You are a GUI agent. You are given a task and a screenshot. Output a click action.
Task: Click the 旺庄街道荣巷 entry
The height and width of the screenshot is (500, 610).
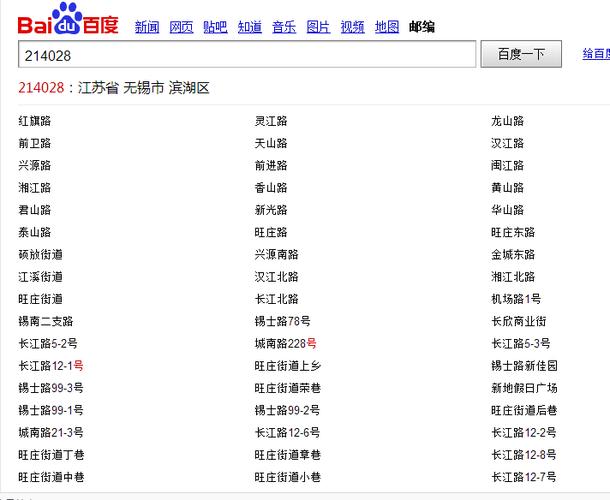288,388
